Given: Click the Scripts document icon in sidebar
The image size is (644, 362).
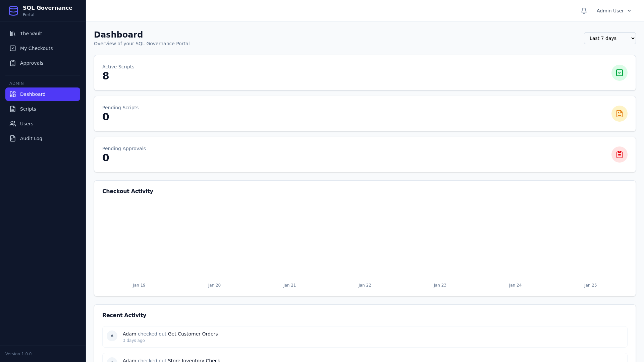Looking at the screenshot, I should [x=12, y=109].
